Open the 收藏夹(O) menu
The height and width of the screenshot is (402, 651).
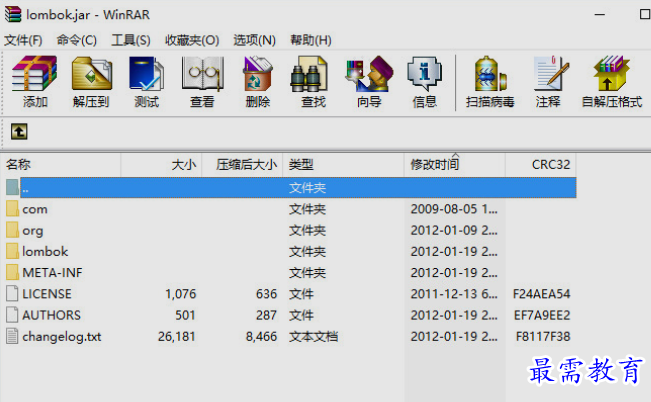pos(192,40)
